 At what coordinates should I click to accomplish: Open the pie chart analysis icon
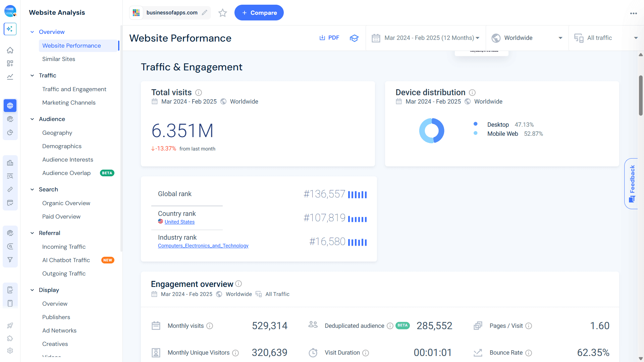(10, 132)
